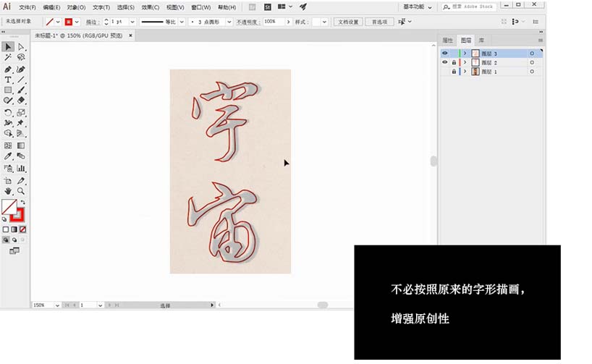Choose the Magic Wand tool
The height and width of the screenshot is (364, 592).
(8, 57)
